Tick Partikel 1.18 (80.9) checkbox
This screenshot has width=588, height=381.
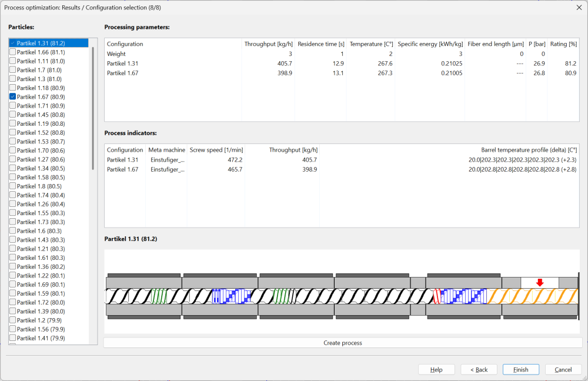tap(13, 88)
